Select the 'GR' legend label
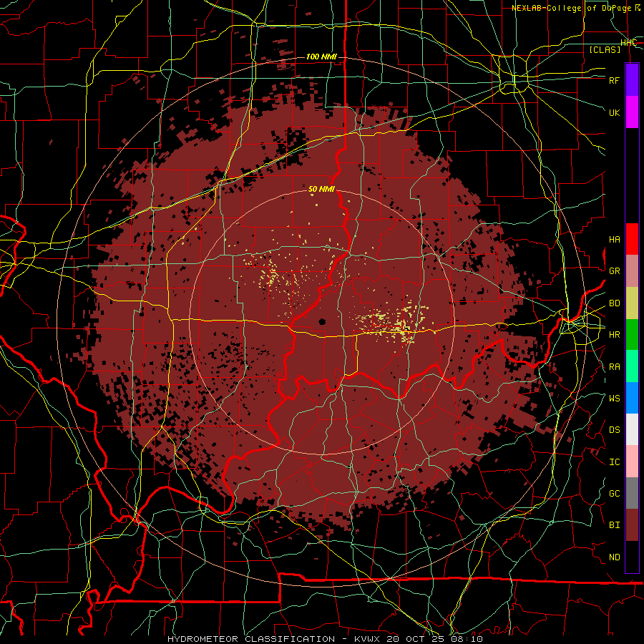 tap(614, 271)
